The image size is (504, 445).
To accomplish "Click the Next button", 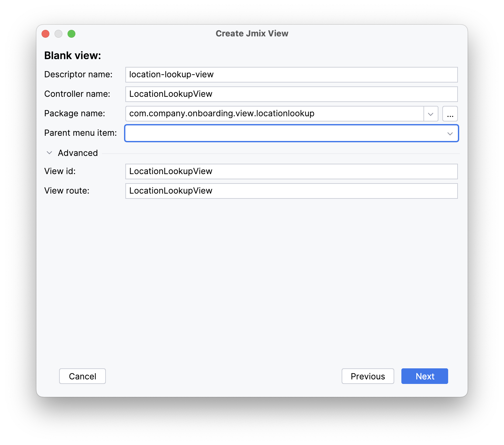I will tap(424, 376).
